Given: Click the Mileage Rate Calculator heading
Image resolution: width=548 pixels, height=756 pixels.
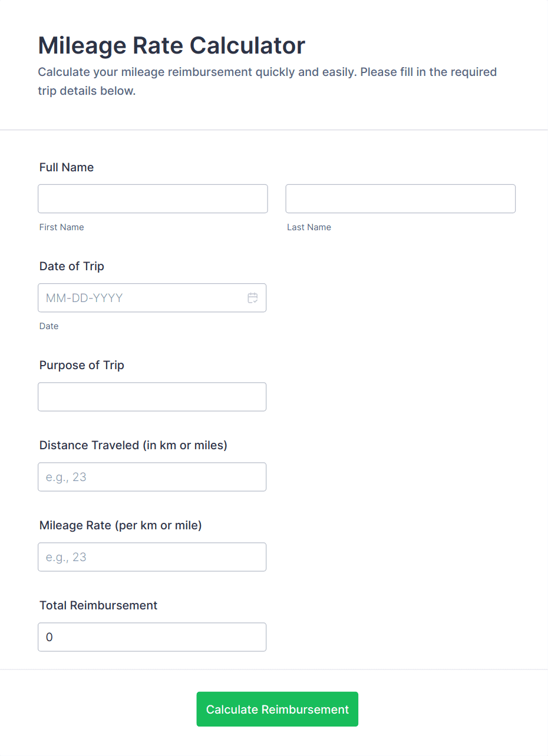Looking at the screenshot, I should [171, 45].
